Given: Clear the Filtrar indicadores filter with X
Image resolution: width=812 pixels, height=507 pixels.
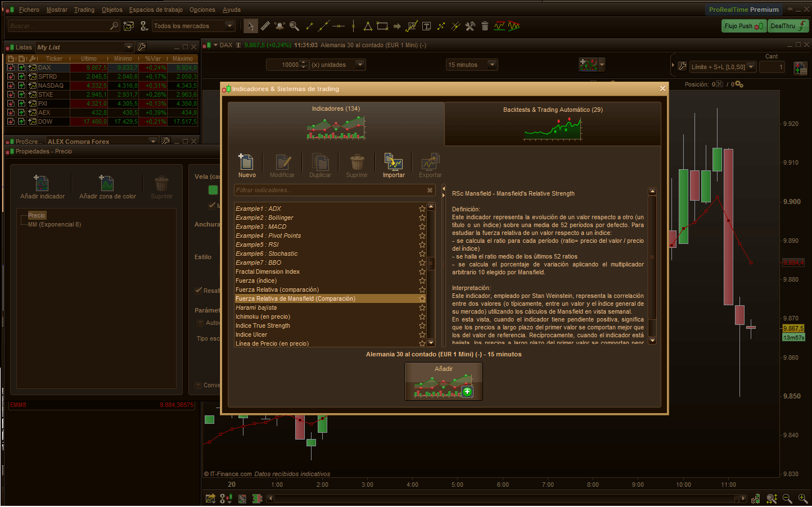Looking at the screenshot, I should click(430, 190).
